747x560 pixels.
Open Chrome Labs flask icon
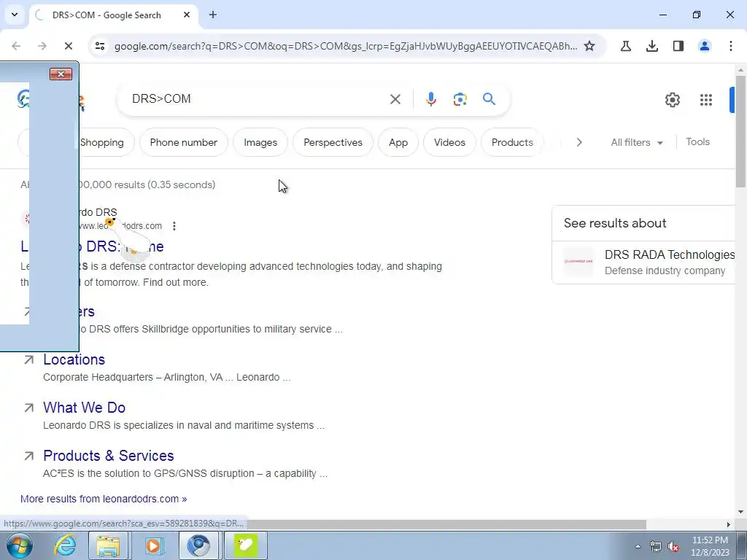point(626,46)
